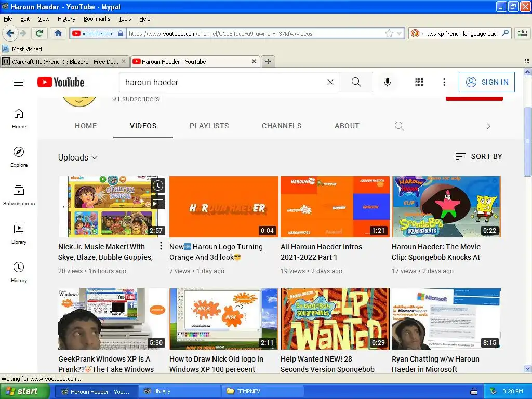Viewport: 532px width, 399px height.
Task: Clear the YouTube search text
Action: pyautogui.click(x=330, y=82)
